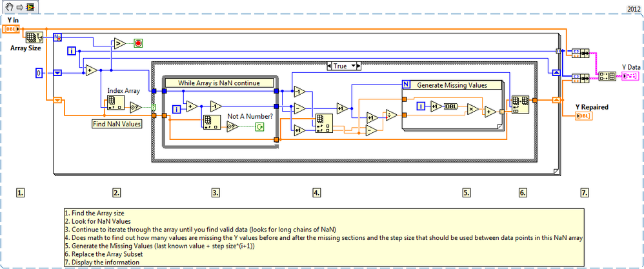
Task: Select the Subtract node right after the while loop
Action: (299, 108)
